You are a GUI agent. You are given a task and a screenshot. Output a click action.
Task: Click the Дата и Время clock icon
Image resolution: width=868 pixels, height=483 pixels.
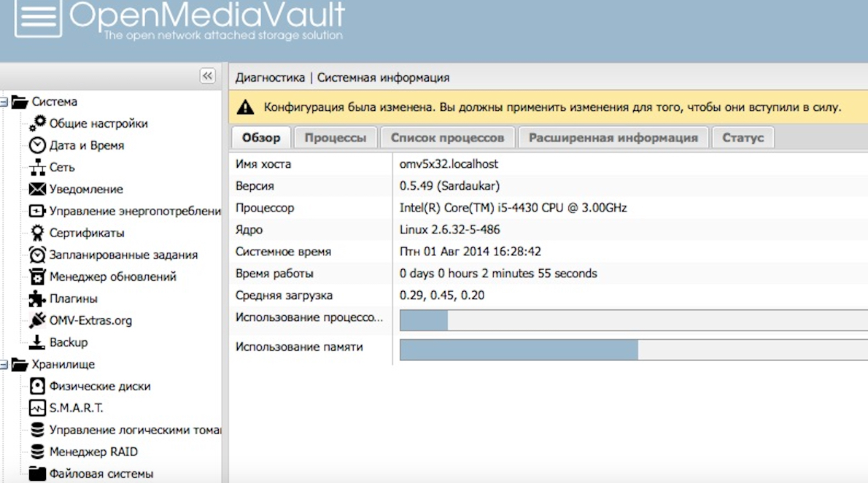(x=37, y=145)
